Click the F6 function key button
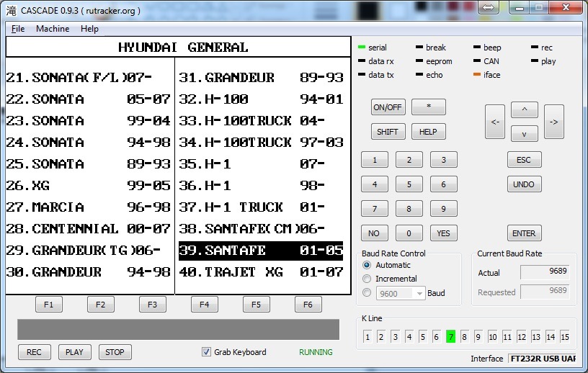 click(x=308, y=305)
